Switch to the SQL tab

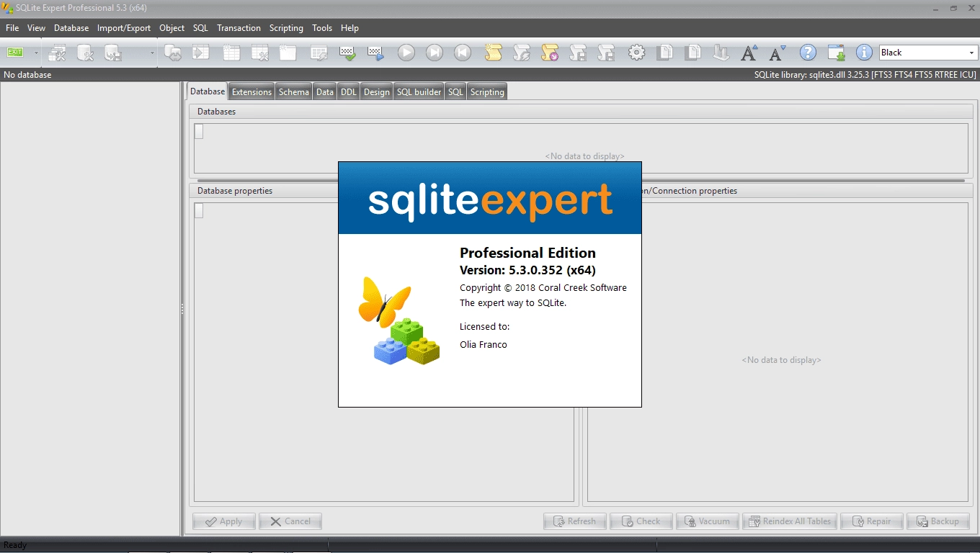[x=455, y=91]
